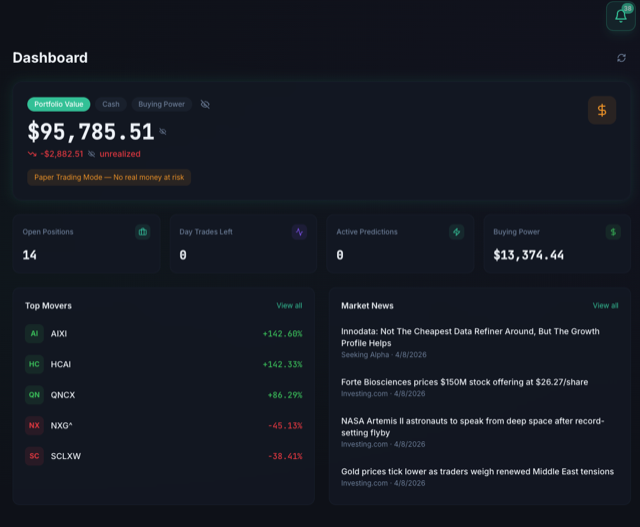Image resolution: width=640 pixels, height=527 pixels.
Task: Select the Portfolio Value tab
Action: pos(59,104)
